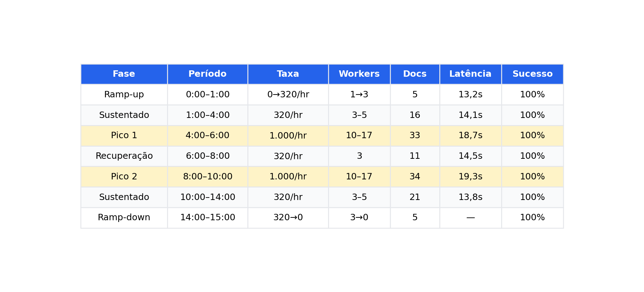Image resolution: width=644 pixels, height=292 pixels.
Task: Click the 18,7s latency cell
Action: [471, 136]
